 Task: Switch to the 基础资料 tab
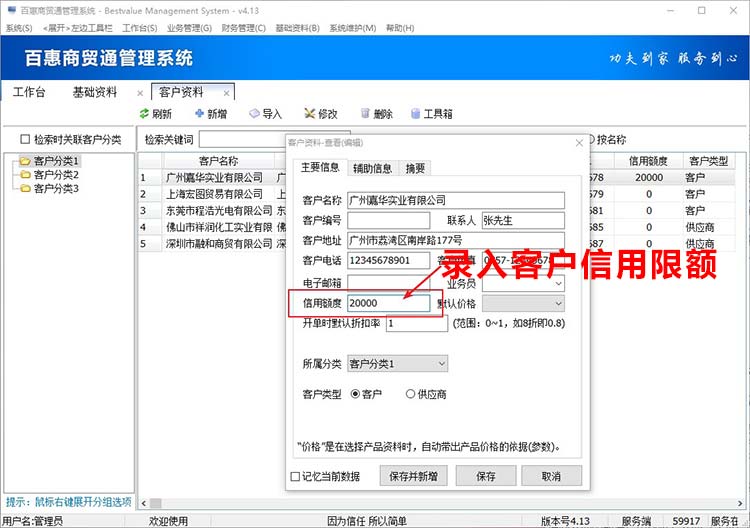[x=95, y=92]
